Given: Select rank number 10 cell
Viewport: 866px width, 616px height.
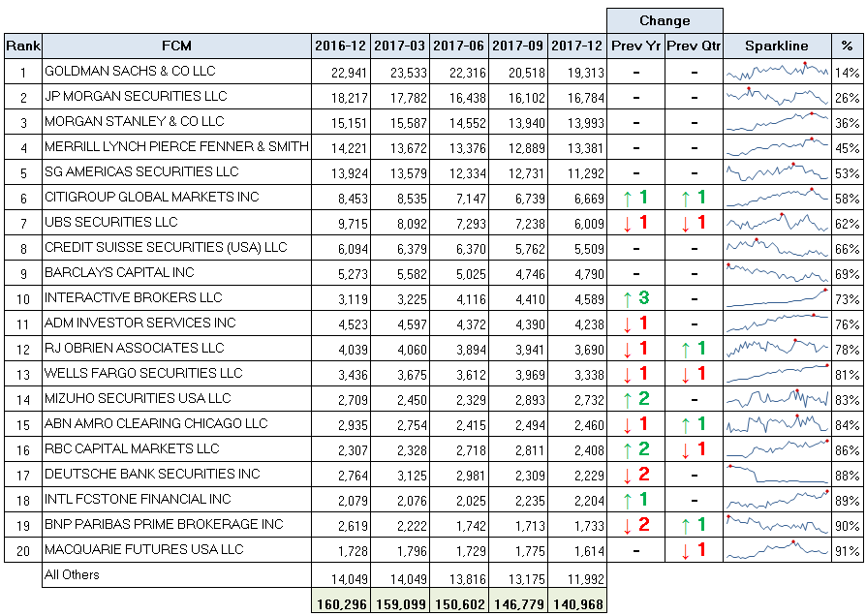Looking at the screenshot, I should tap(23, 297).
